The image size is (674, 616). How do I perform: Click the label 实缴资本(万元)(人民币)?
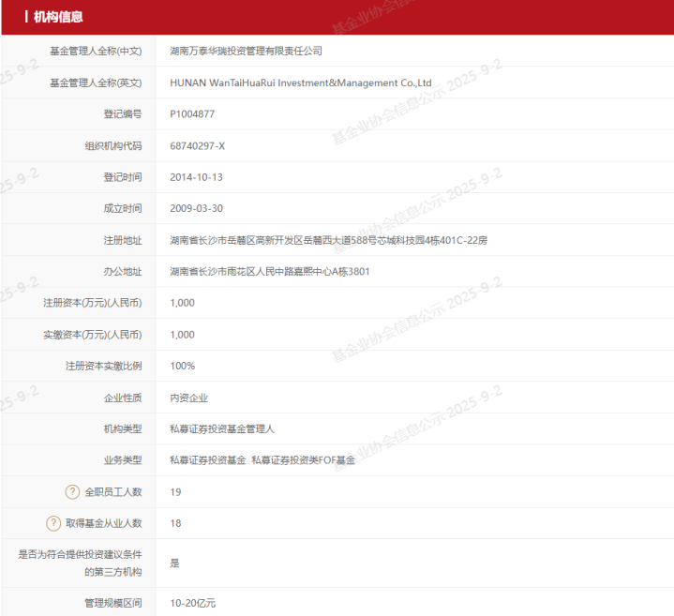click(x=93, y=335)
